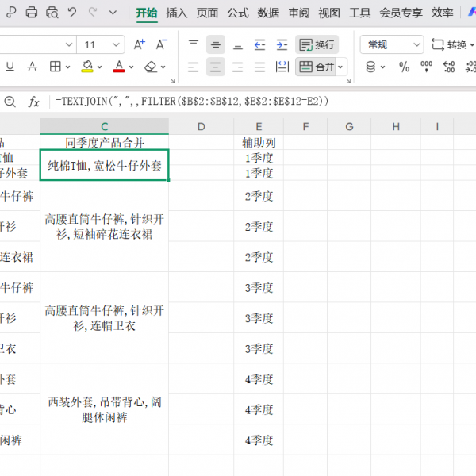Toggle underline formatting
The height and width of the screenshot is (476, 476).
pyautogui.click(x=10, y=67)
